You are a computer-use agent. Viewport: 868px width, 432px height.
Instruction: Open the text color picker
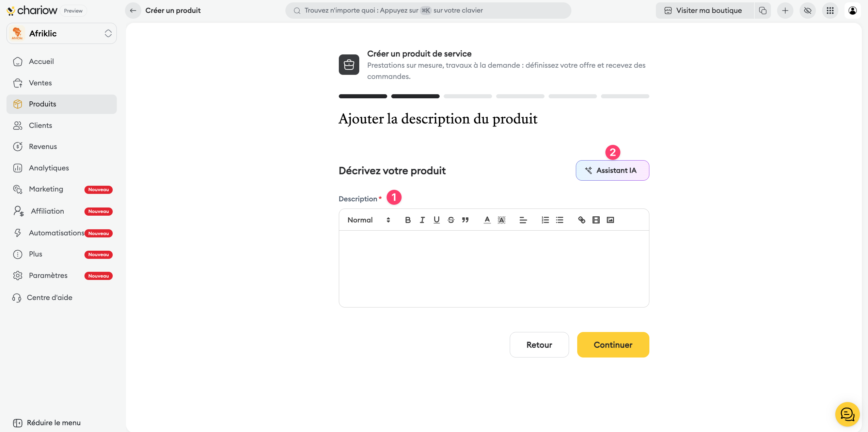[487, 220]
